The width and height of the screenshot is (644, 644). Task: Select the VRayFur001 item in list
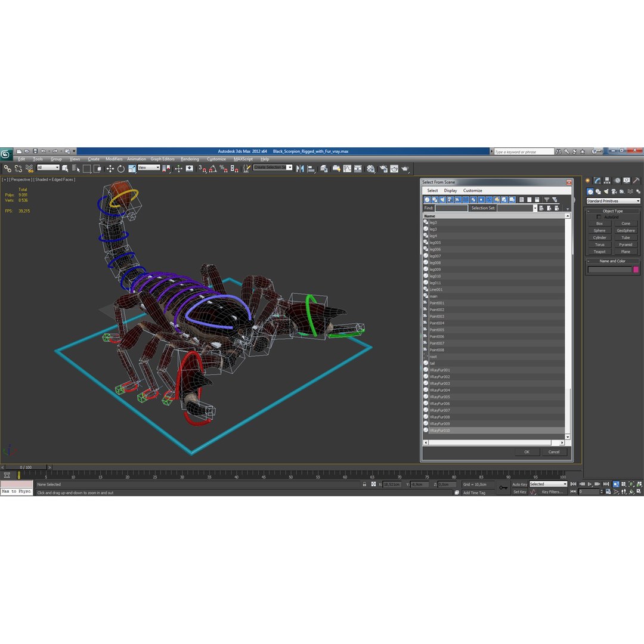coord(494,370)
